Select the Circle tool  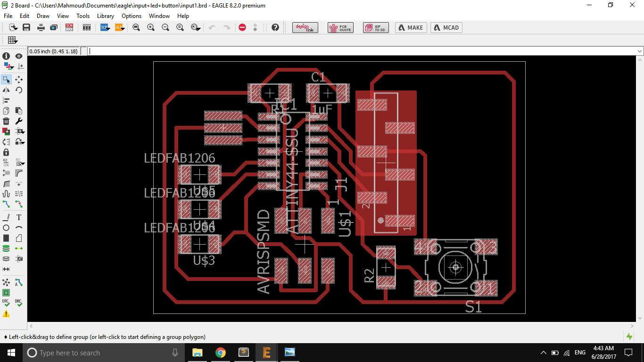pos(6,228)
